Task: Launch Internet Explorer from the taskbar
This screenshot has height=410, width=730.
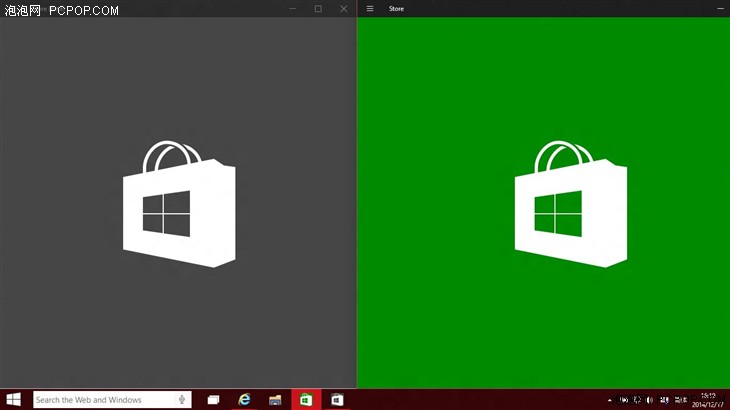Action: point(244,399)
